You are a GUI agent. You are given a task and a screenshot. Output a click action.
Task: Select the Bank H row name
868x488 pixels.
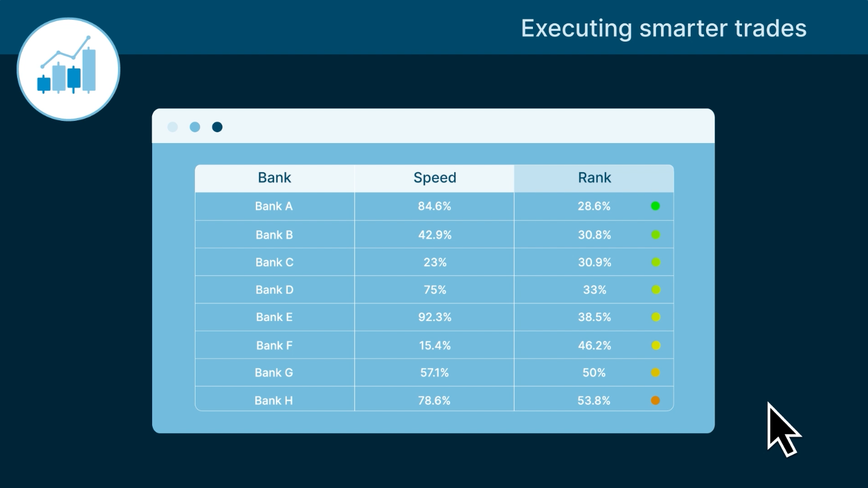(x=274, y=401)
